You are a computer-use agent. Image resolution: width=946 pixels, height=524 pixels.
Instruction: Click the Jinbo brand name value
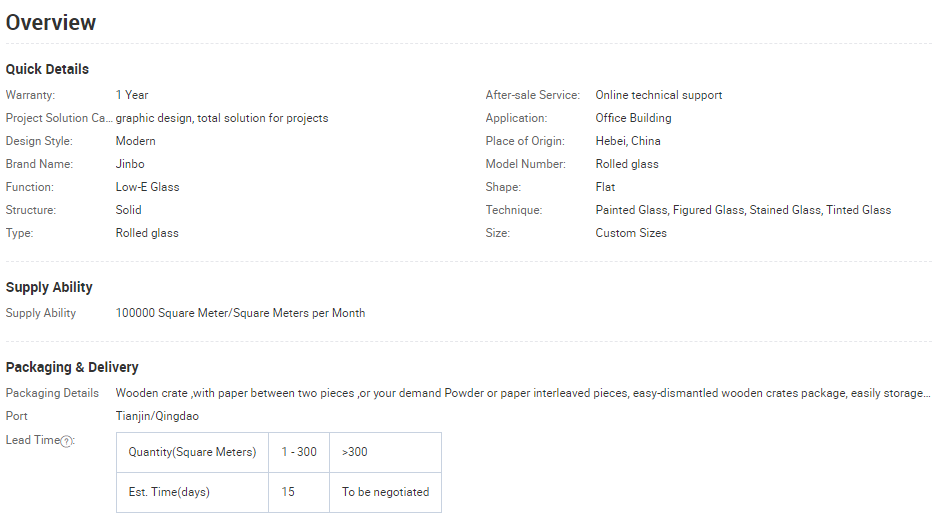pyautogui.click(x=130, y=164)
